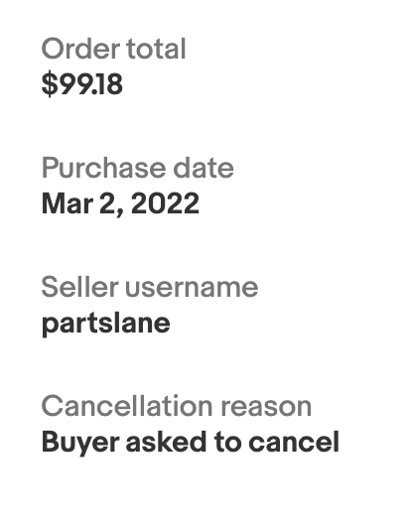This screenshot has height=532, width=411.
Task: Select the Buyer asked to cancel text
Action: coord(190,443)
